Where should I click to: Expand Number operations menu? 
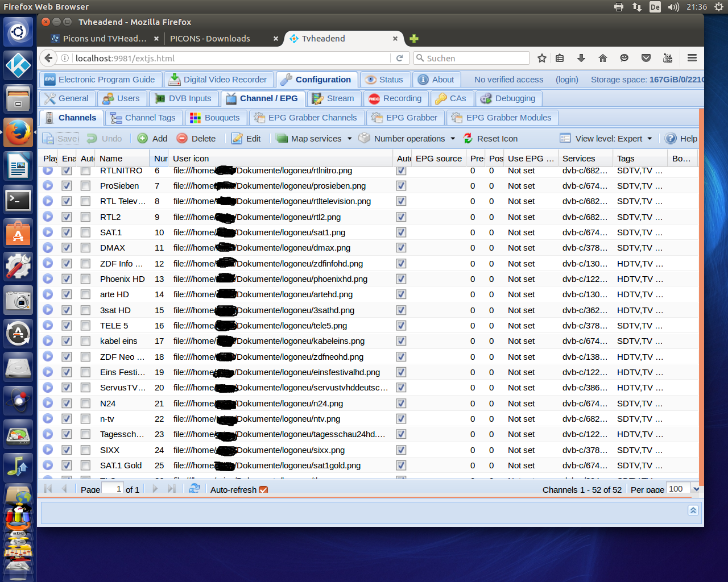407,139
